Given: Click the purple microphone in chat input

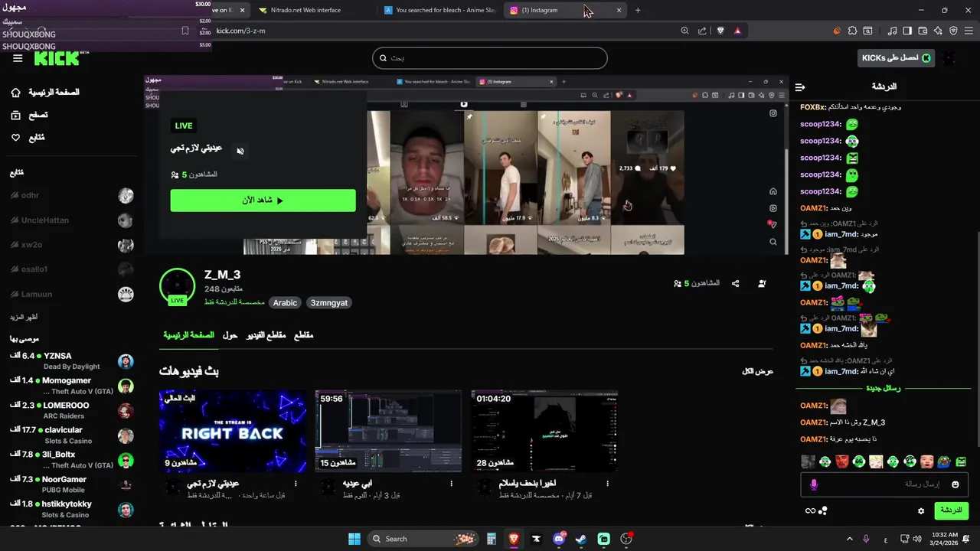Looking at the screenshot, I should (x=814, y=484).
